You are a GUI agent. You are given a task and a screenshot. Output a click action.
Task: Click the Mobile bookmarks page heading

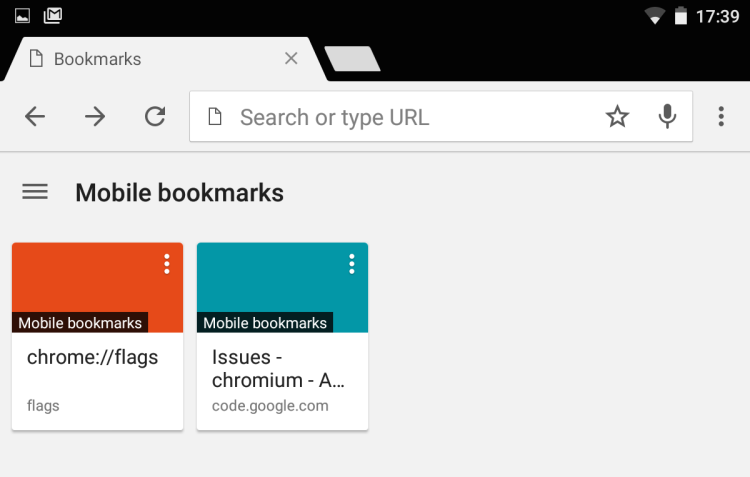(179, 193)
